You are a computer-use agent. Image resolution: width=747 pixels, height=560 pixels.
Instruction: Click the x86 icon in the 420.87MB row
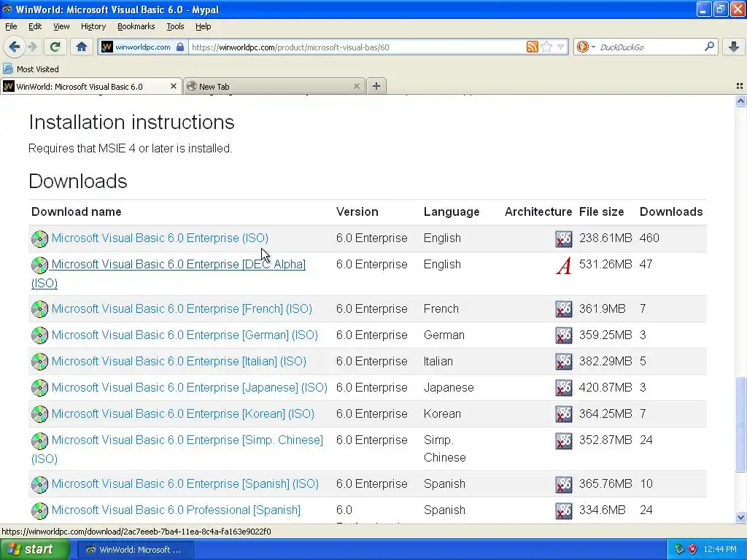click(564, 388)
